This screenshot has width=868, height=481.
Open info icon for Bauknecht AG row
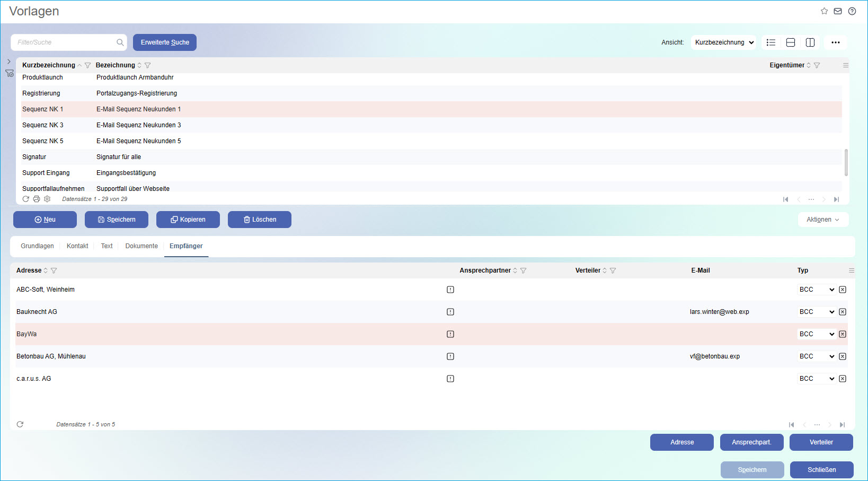[x=450, y=312]
